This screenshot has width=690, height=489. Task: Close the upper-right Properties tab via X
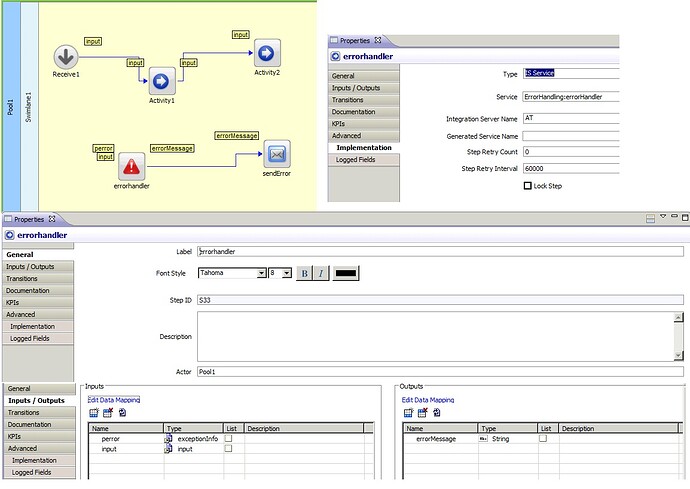[x=378, y=40]
